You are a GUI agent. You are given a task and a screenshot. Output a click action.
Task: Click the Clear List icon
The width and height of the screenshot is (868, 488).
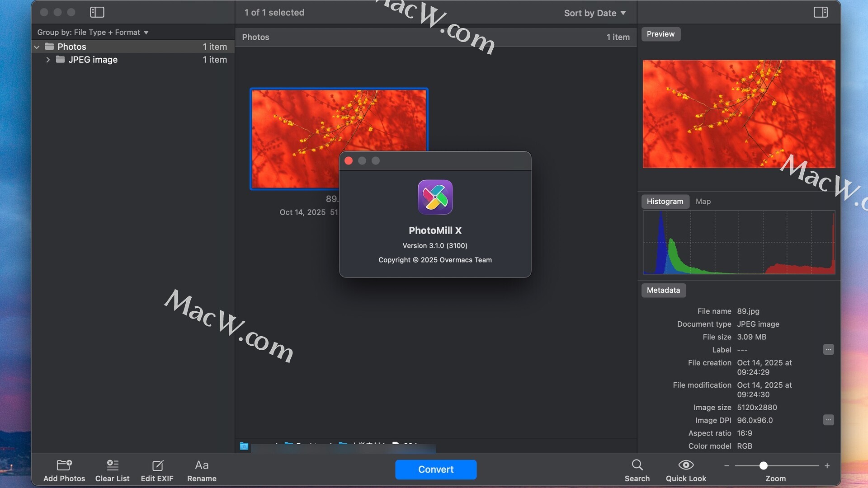click(x=112, y=465)
